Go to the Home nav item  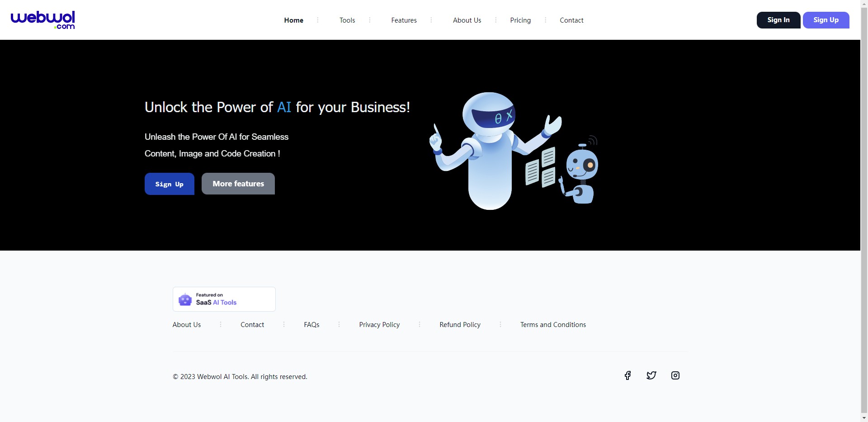294,20
